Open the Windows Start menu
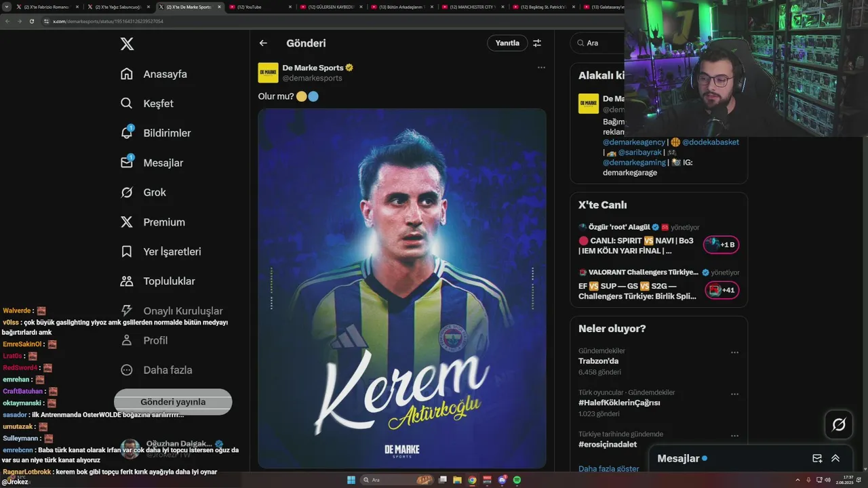 351,480
